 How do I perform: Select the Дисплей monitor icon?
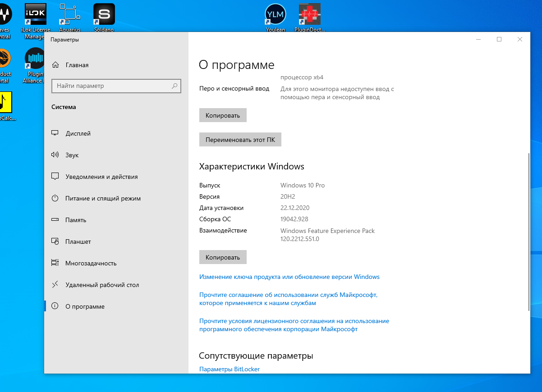(55, 133)
